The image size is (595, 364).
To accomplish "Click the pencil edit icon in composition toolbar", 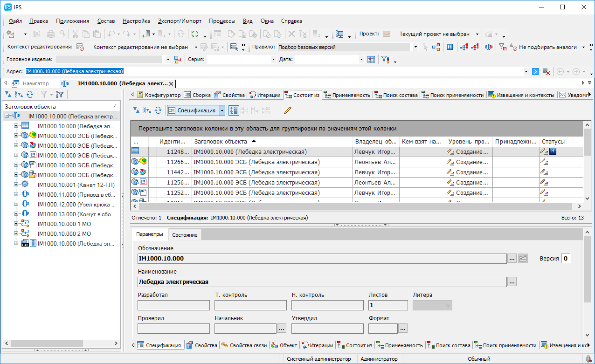I will [288, 110].
